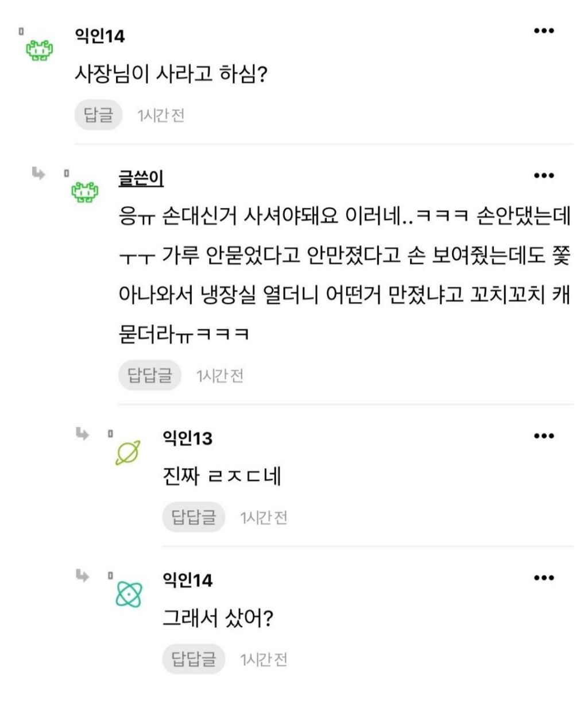Image resolution: width=588 pixels, height=709 pixels.
Task: Tap the planet avatar of 익인13
Action: (127, 453)
